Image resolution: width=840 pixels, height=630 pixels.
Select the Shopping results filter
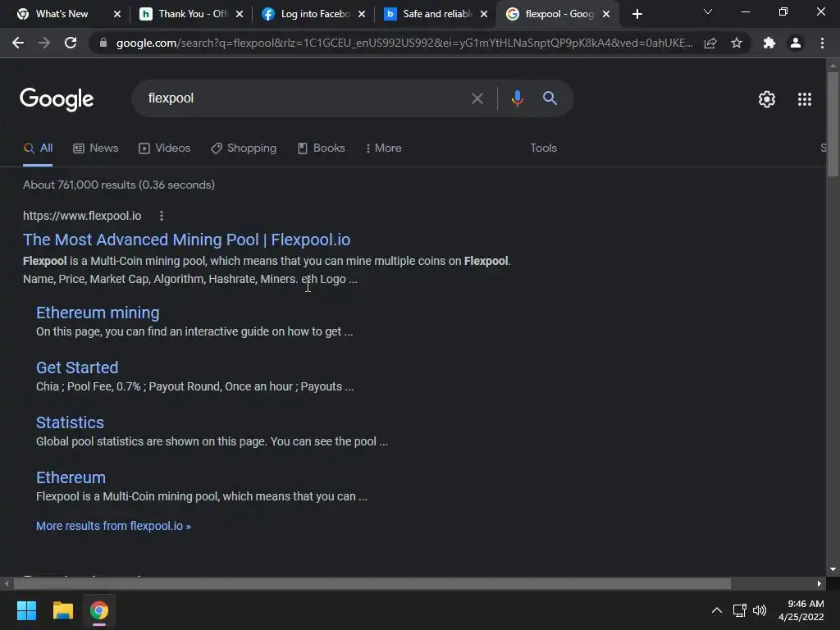coord(244,148)
